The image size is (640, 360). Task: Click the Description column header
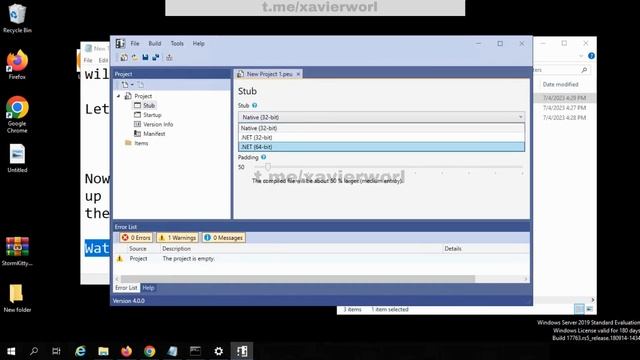[x=176, y=249]
